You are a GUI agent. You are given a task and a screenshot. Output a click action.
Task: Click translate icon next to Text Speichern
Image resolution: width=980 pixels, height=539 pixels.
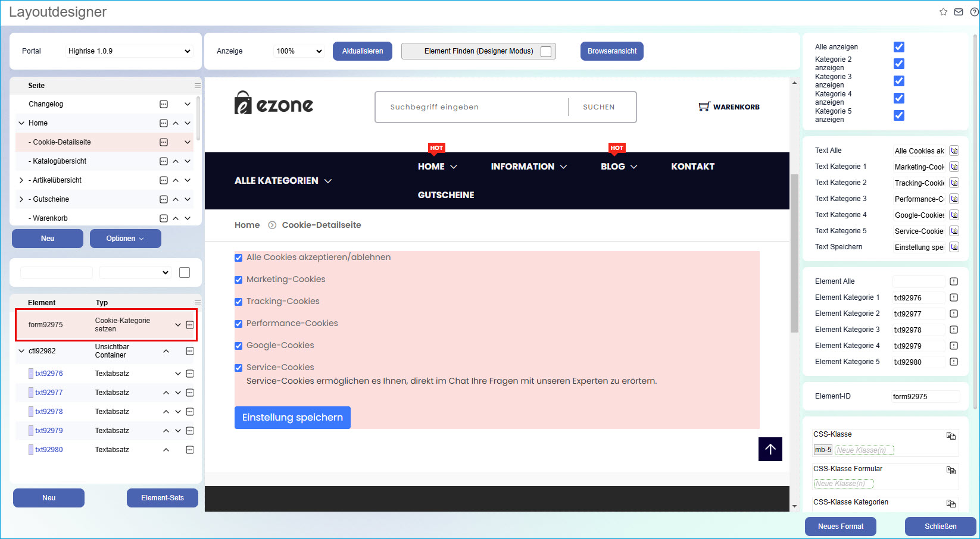pos(954,247)
